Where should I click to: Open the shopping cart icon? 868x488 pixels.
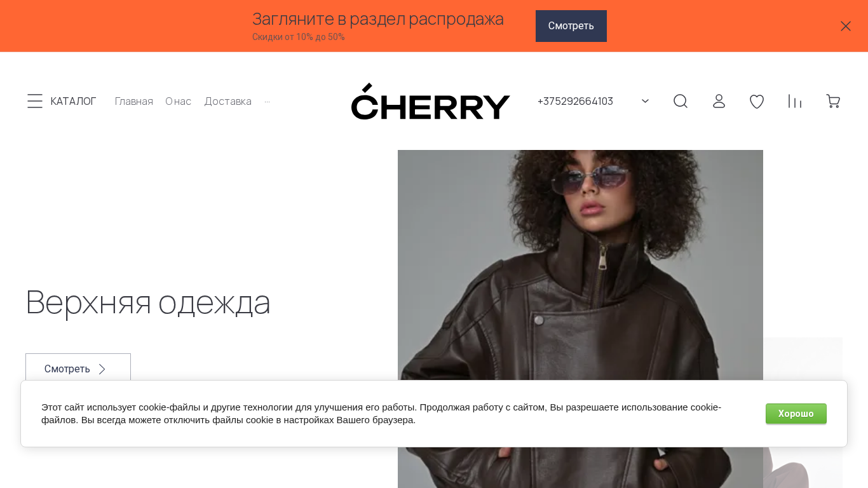click(x=833, y=101)
